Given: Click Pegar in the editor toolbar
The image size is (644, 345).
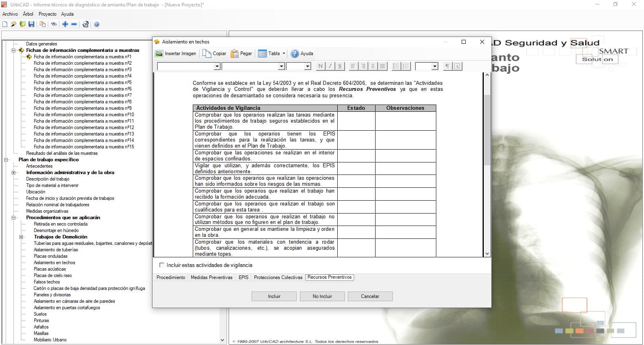Looking at the screenshot, I should click(242, 53).
